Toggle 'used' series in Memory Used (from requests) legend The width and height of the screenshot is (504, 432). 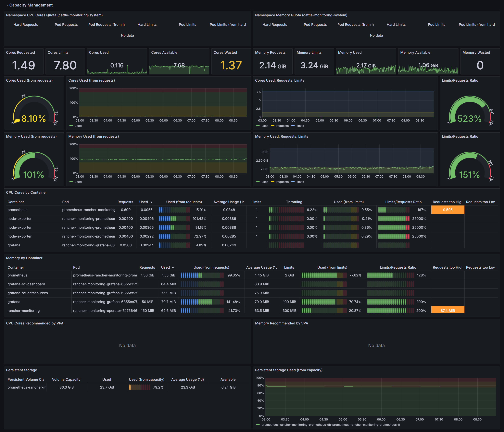click(x=78, y=182)
